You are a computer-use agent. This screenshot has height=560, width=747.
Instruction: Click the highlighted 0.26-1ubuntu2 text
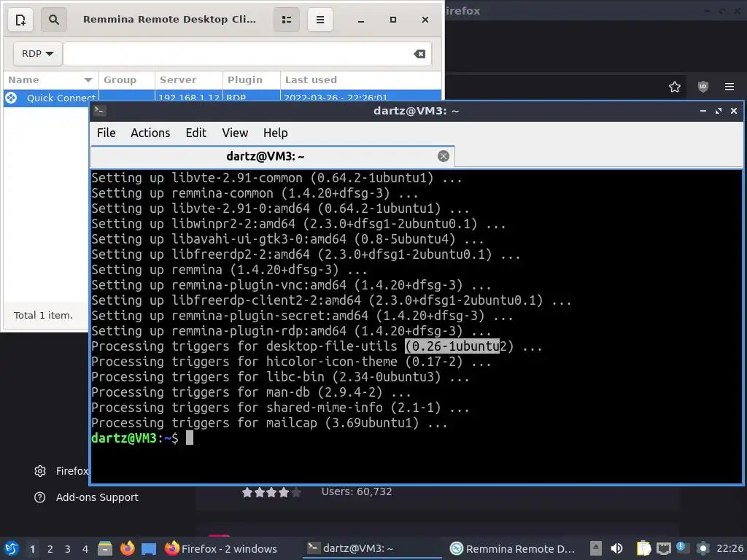(x=452, y=346)
